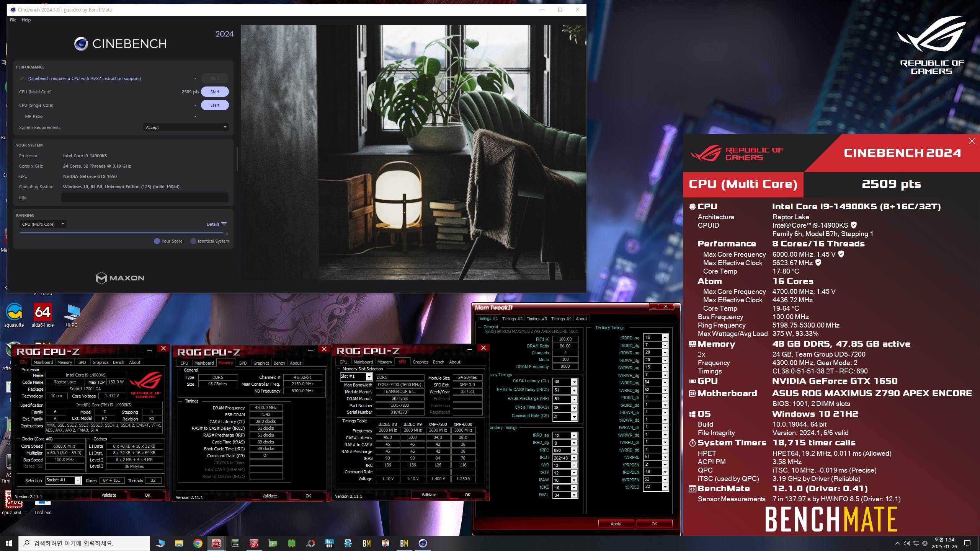This screenshot has height=551, width=980.
Task: Open the taskbar clock and date
Action: (x=944, y=543)
